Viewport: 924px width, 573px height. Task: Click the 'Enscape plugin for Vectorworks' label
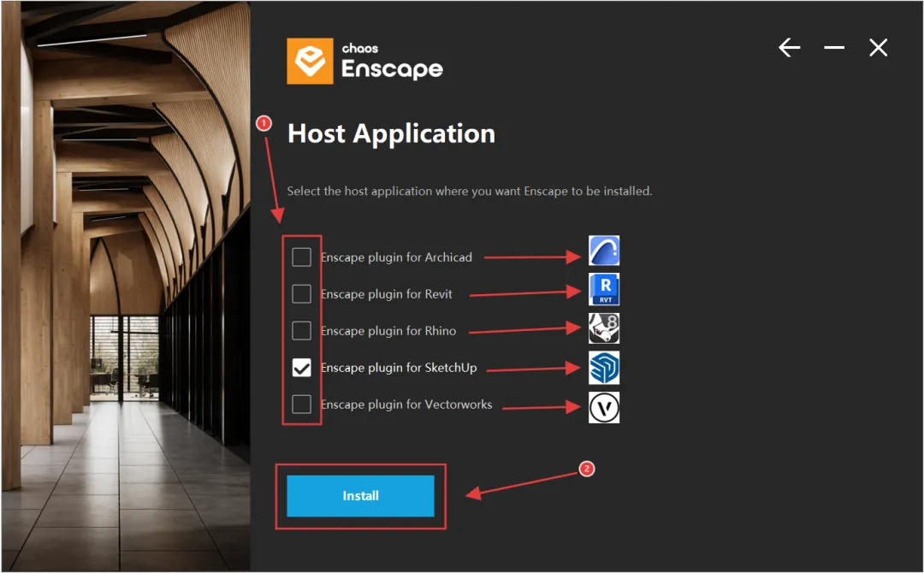click(406, 405)
